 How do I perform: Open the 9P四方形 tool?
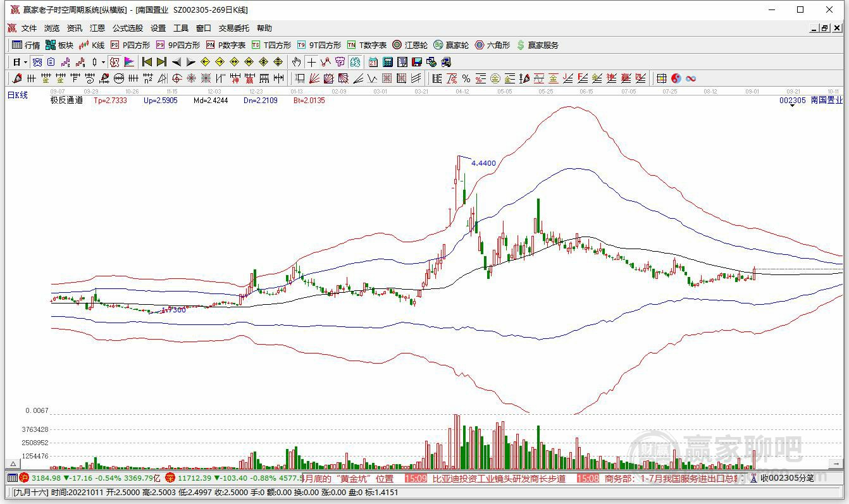pos(178,45)
